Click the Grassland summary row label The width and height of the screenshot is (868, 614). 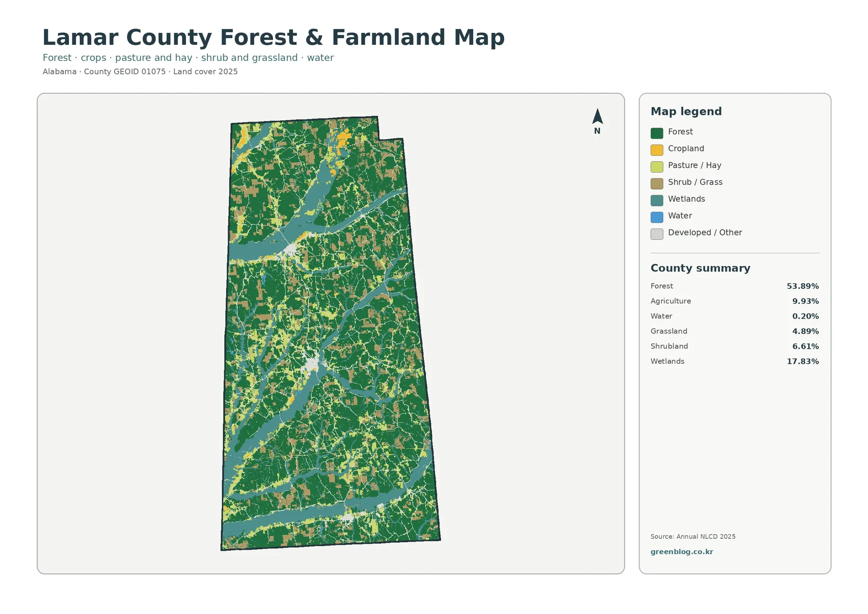pyautogui.click(x=668, y=331)
